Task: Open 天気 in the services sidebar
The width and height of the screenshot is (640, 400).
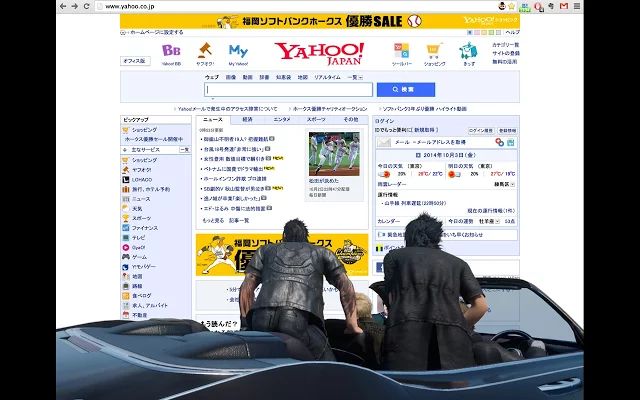Action: pos(137,209)
